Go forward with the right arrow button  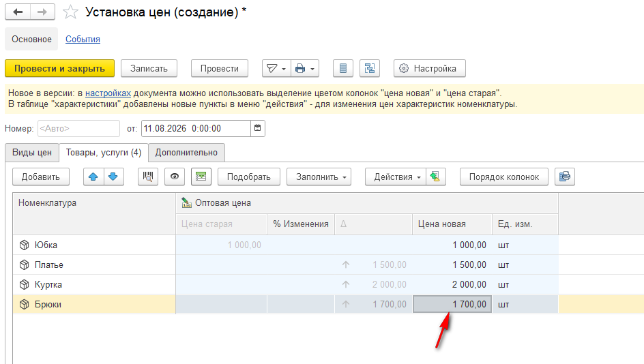(42, 12)
